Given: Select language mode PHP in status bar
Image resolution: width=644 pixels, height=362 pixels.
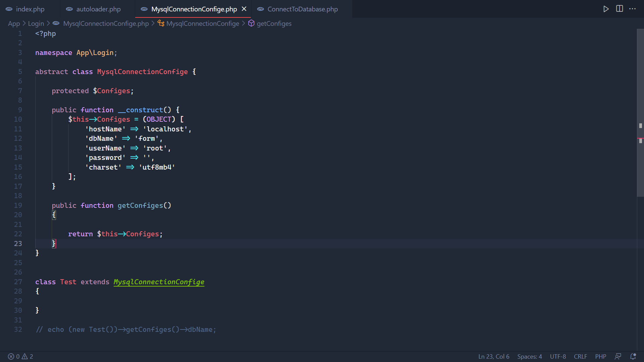Looking at the screenshot, I should point(600,356).
